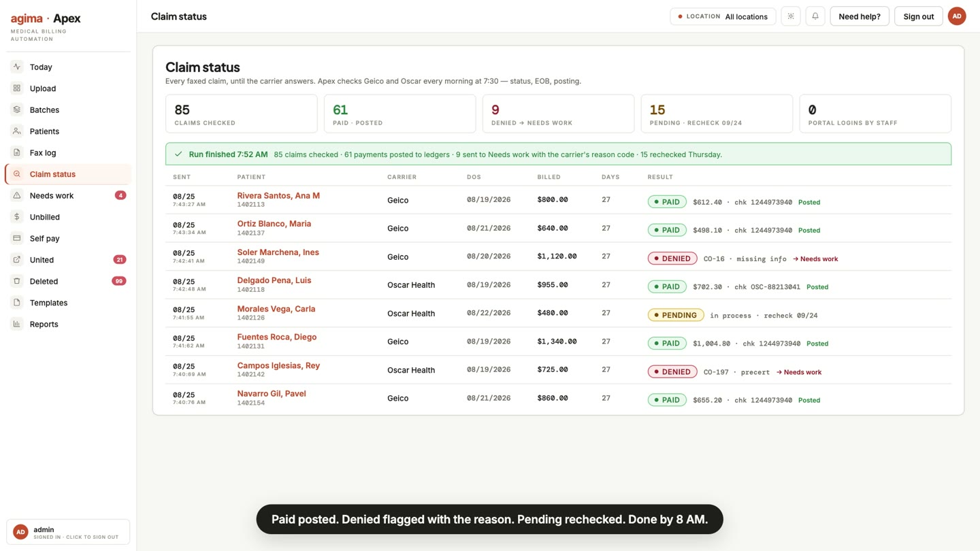980x551 pixels.
Task: Click the Needs work menu label
Action: [52, 195]
